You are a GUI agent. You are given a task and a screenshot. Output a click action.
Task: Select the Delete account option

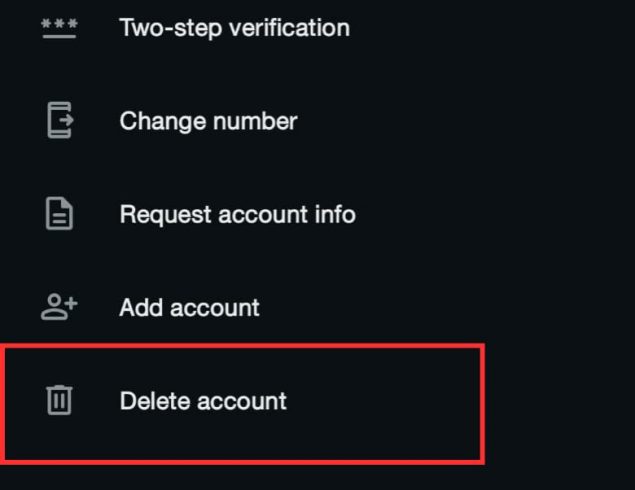click(x=203, y=401)
